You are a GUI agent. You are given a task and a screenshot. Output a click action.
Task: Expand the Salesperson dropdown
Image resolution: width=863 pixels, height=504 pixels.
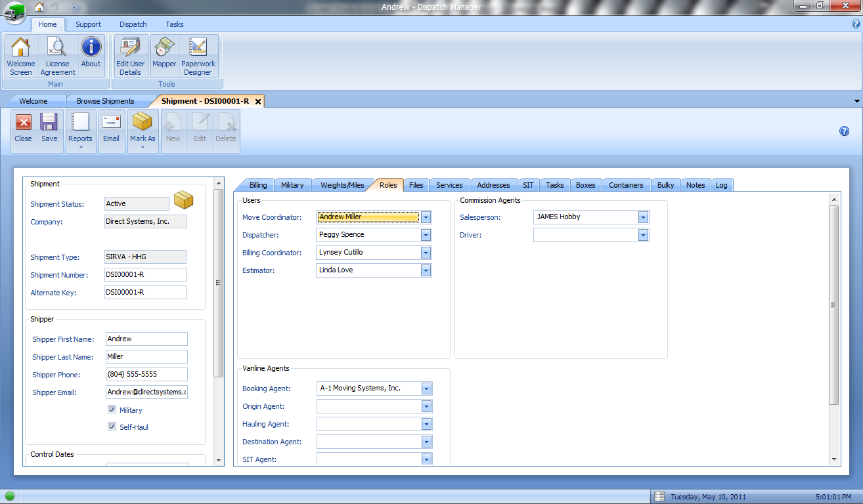[643, 217]
